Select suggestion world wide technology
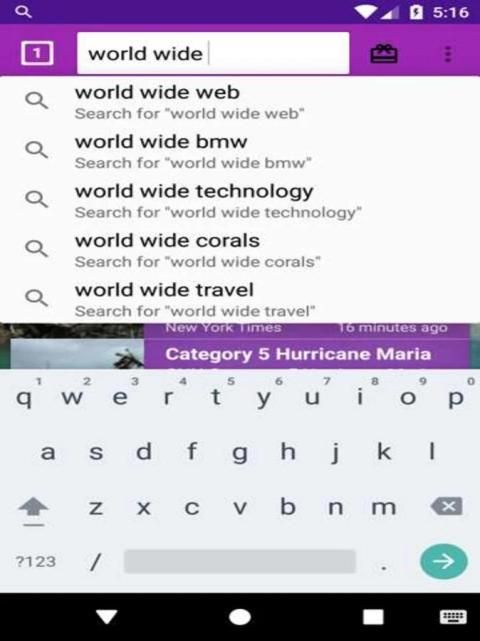The height and width of the screenshot is (641, 480). [x=240, y=201]
